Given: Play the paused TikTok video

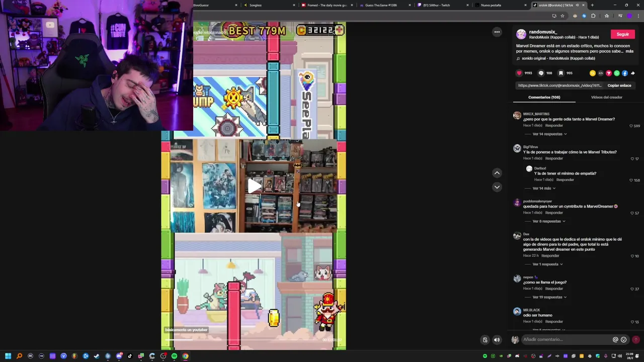Looking at the screenshot, I should 254,186.
